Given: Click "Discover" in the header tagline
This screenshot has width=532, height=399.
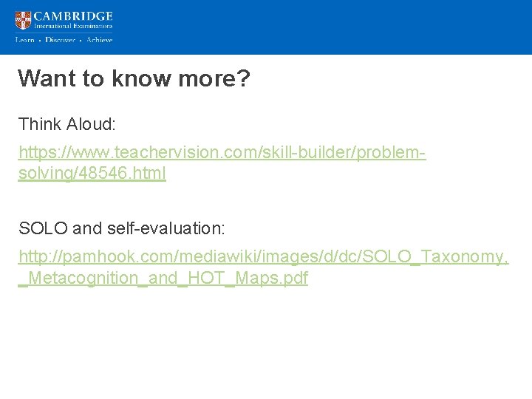Looking at the screenshot, I should click(60, 40).
